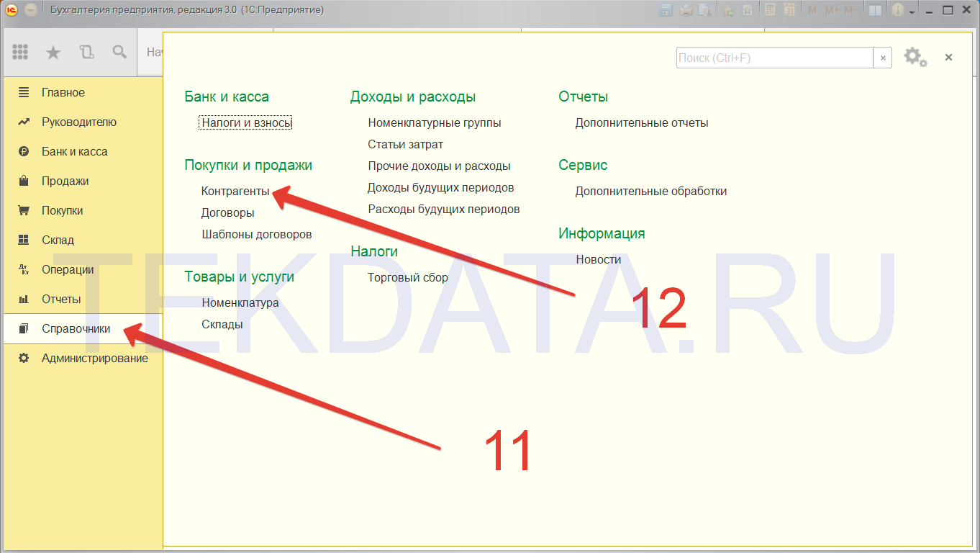Click the M+ memory button
980x553 pixels.
(x=832, y=10)
